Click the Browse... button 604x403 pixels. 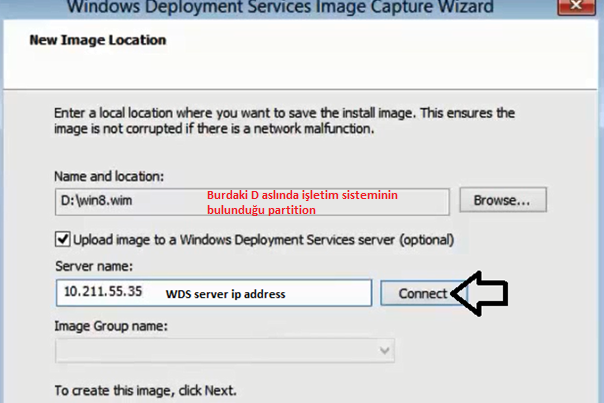click(x=503, y=200)
